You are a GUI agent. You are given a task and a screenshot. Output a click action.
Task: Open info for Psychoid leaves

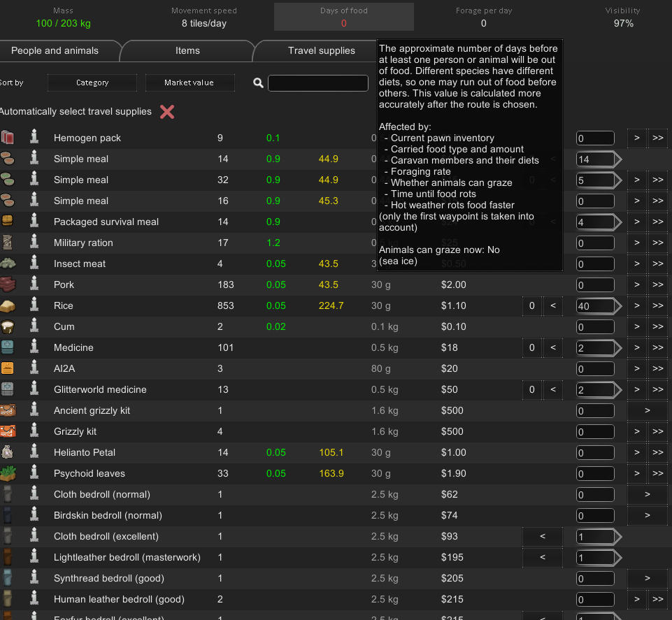(x=34, y=473)
